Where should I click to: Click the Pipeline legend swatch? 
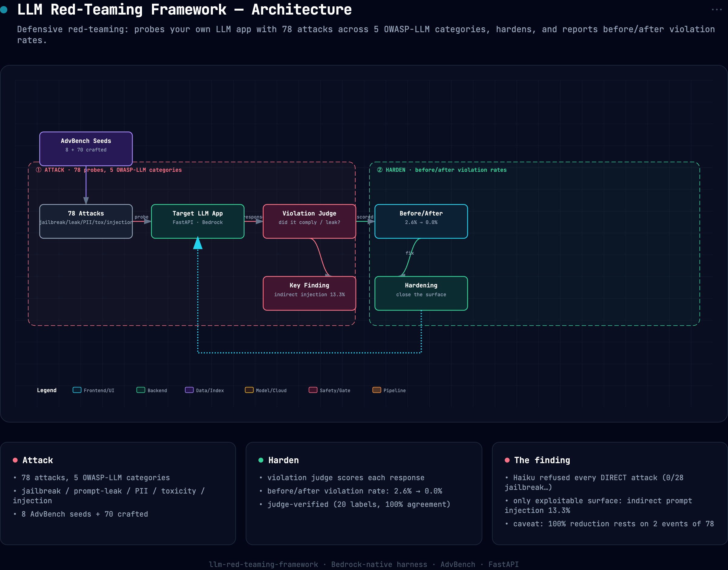point(377,390)
